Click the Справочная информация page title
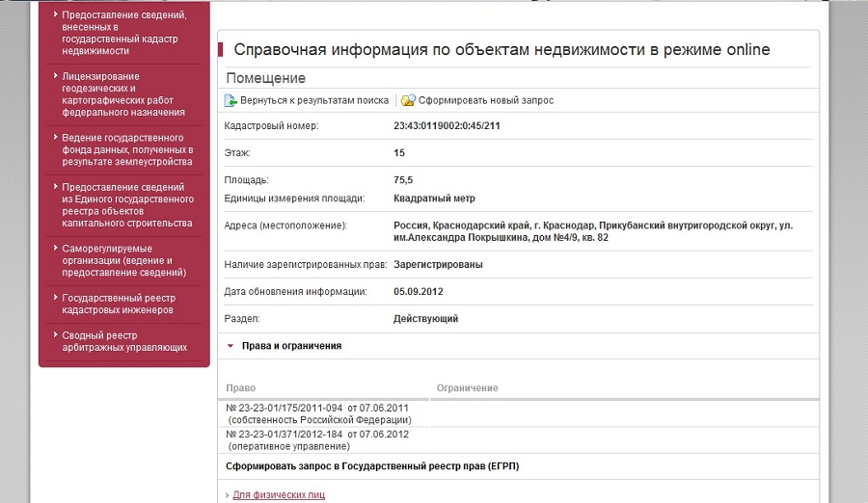The height and width of the screenshot is (503, 868). [x=502, y=50]
